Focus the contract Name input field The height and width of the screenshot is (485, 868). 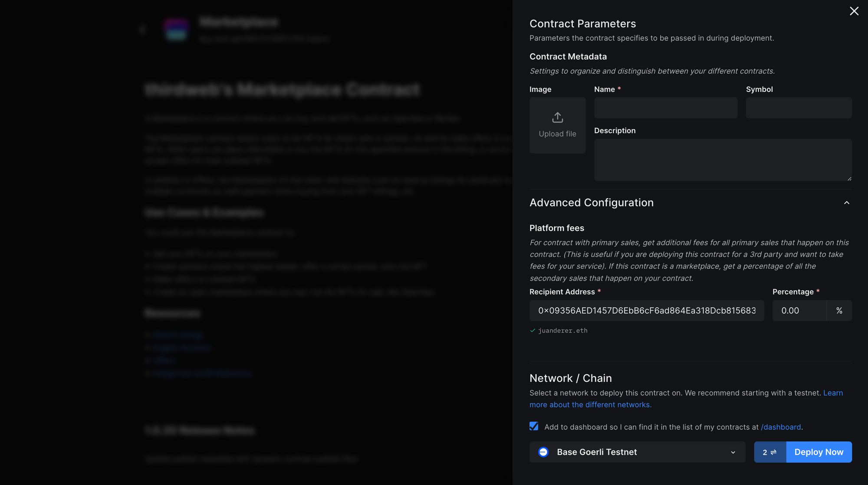[x=665, y=108]
